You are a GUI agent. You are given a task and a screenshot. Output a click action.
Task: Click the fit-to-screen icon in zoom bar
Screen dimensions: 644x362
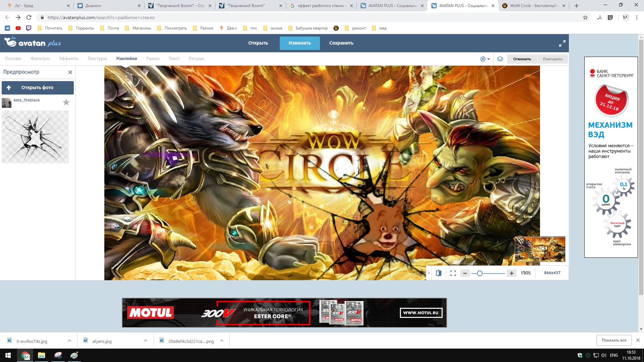point(453,273)
